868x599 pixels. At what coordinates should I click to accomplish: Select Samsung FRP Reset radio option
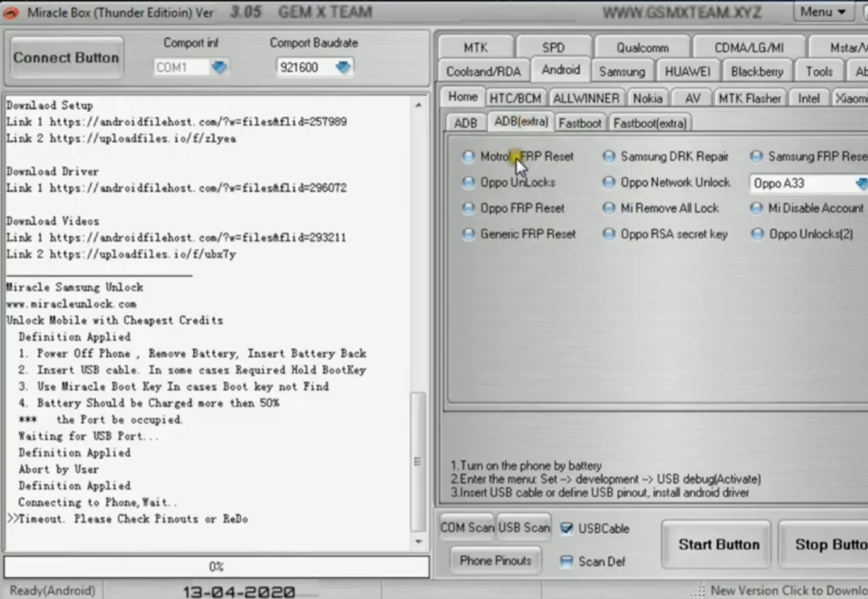point(756,157)
